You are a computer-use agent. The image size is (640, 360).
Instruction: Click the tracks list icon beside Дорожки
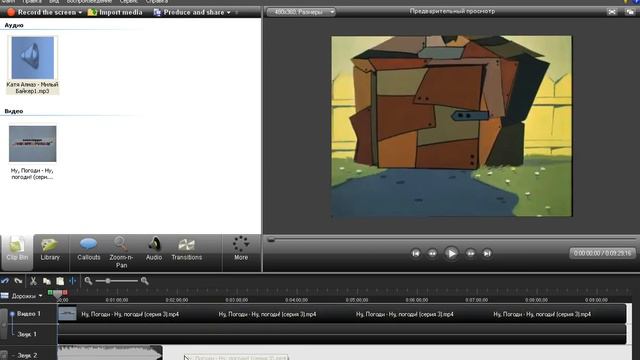[x=4, y=296]
